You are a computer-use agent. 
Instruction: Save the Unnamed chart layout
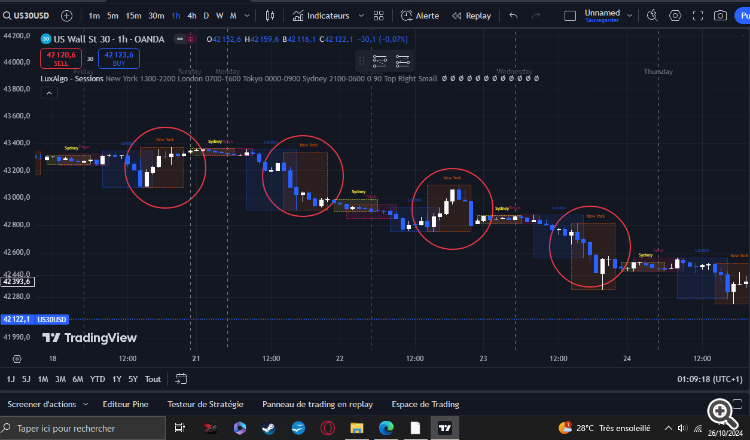coord(602,21)
